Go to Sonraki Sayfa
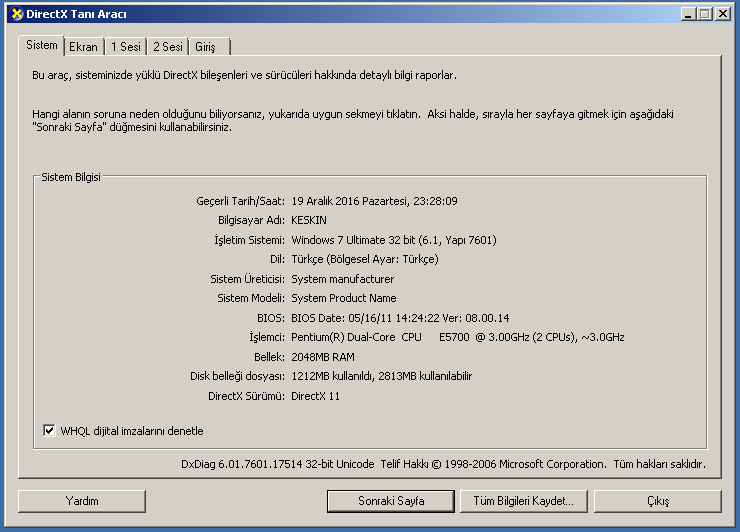Screen dimensions: 740x532 (x=391, y=501)
